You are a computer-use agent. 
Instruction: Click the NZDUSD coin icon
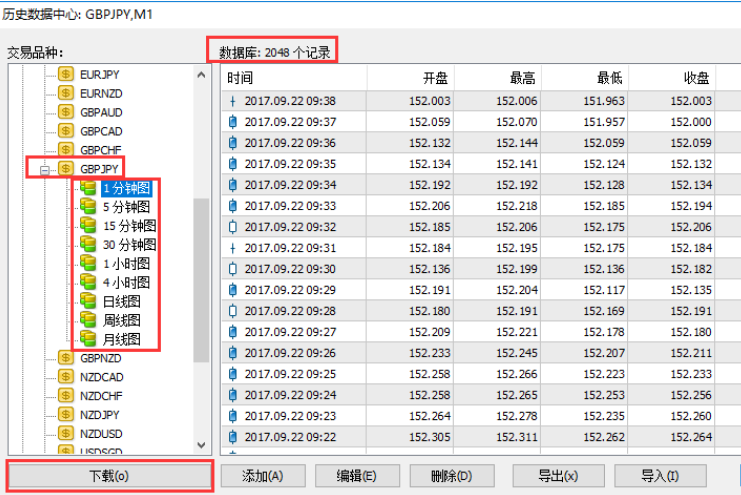pos(67,433)
